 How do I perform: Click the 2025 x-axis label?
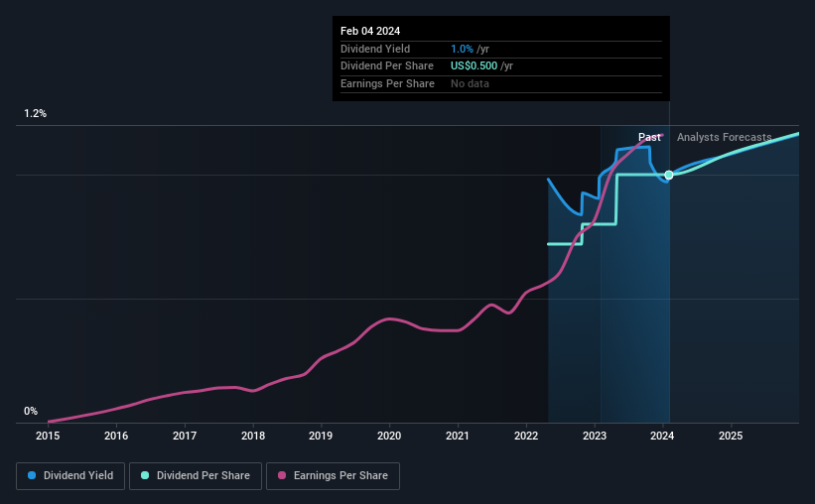click(x=731, y=436)
